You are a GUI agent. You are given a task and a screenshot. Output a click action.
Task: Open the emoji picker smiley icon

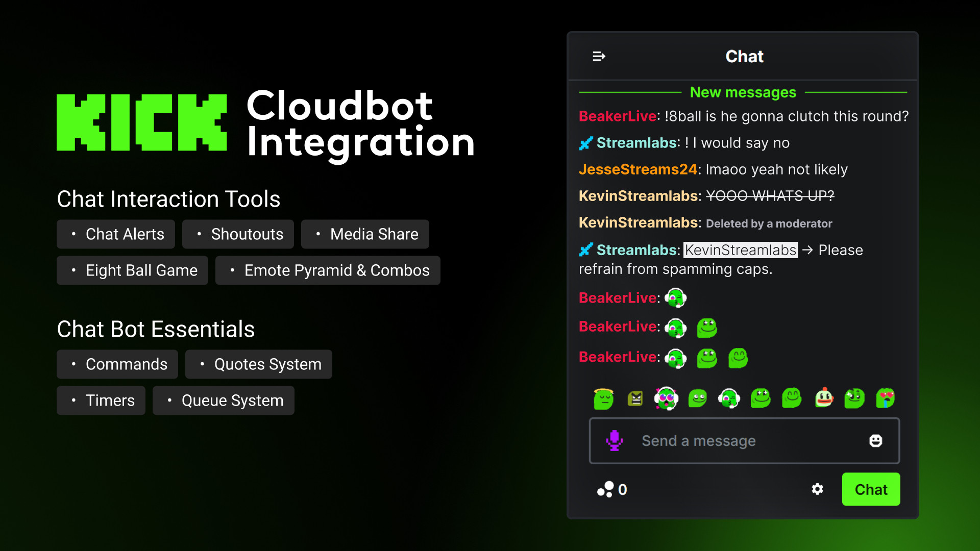point(875,441)
